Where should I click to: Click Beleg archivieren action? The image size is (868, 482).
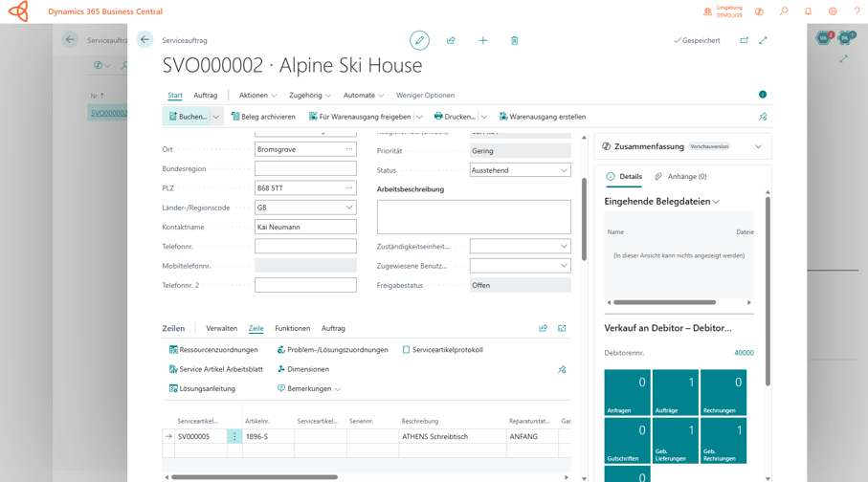point(263,117)
